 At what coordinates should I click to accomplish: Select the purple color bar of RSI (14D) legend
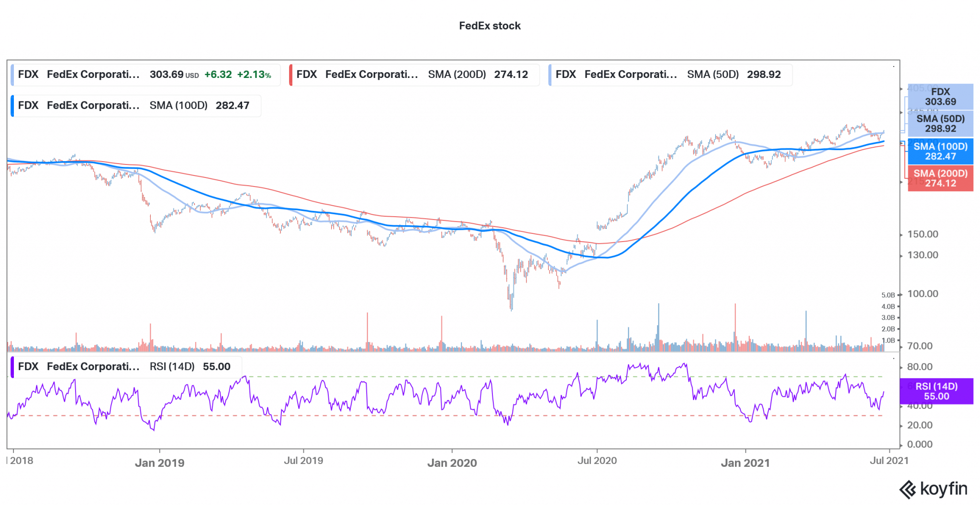(x=12, y=367)
